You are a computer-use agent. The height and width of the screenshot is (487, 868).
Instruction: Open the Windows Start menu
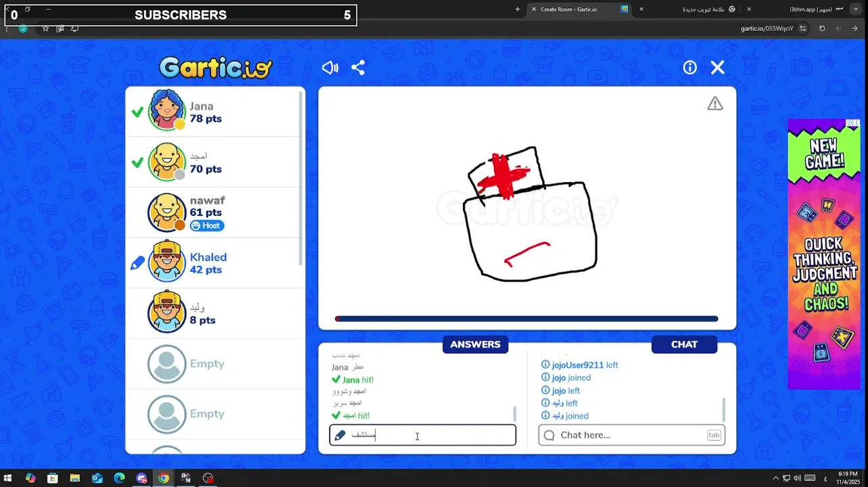(x=9, y=478)
